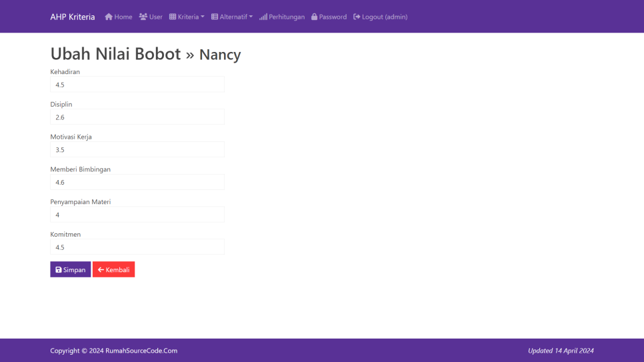Click the left arrow icon on Kembali
Screen dimensions: 644x362
coord(101,270)
